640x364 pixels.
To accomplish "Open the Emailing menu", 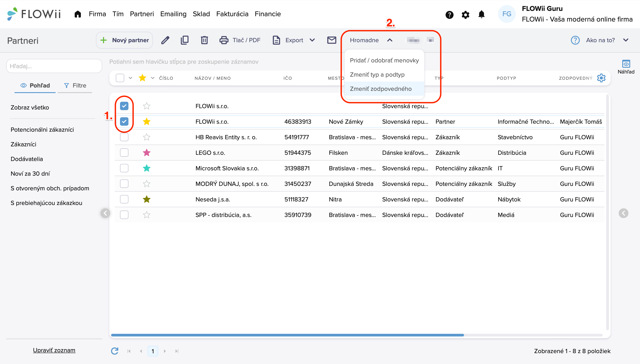I will pyautogui.click(x=173, y=14).
